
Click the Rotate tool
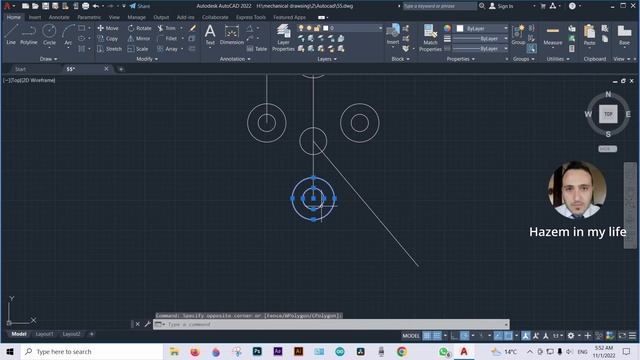139,28
